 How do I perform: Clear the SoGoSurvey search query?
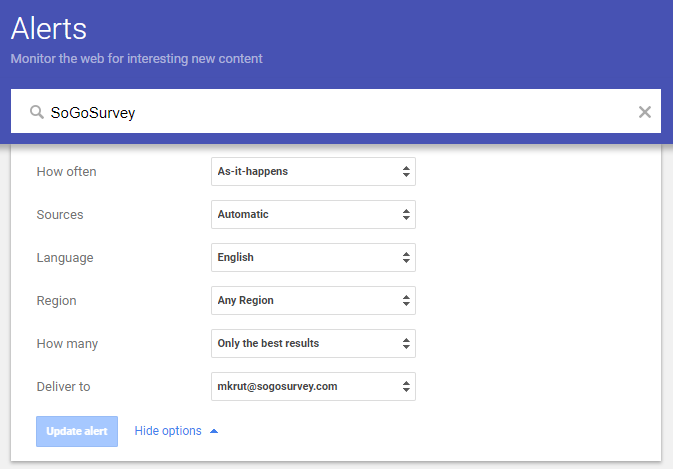pos(645,112)
